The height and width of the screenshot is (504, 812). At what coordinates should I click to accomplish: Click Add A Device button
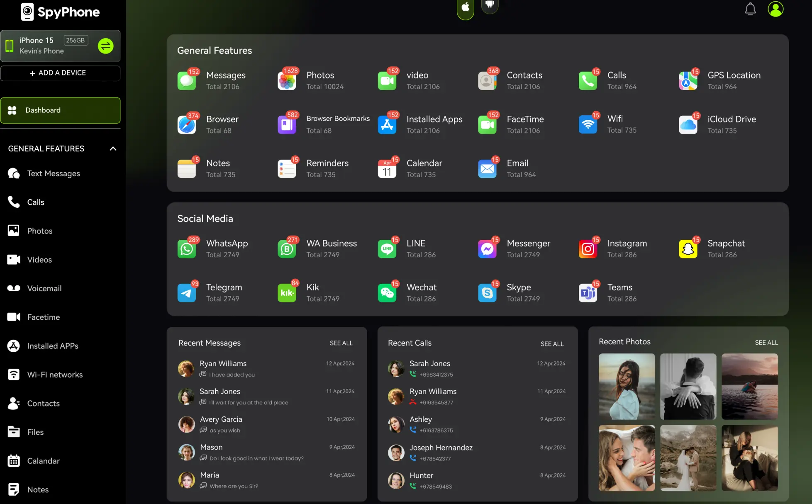tap(61, 73)
